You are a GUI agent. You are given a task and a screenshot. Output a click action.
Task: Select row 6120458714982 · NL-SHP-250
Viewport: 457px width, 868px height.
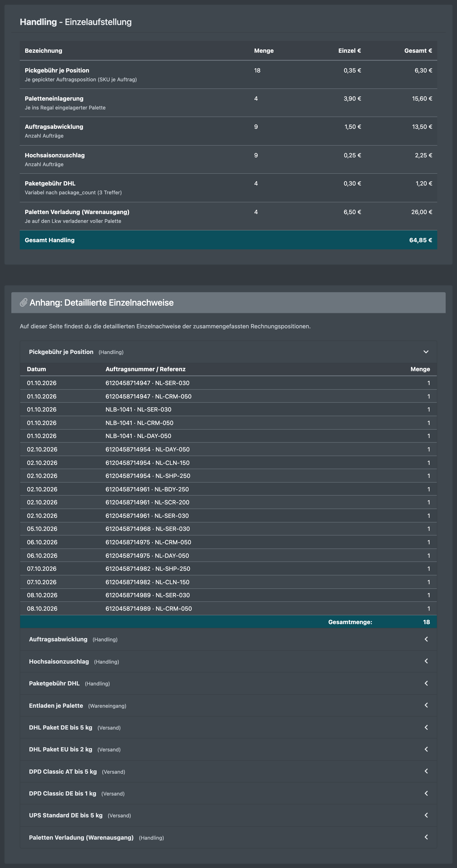[228, 569]
